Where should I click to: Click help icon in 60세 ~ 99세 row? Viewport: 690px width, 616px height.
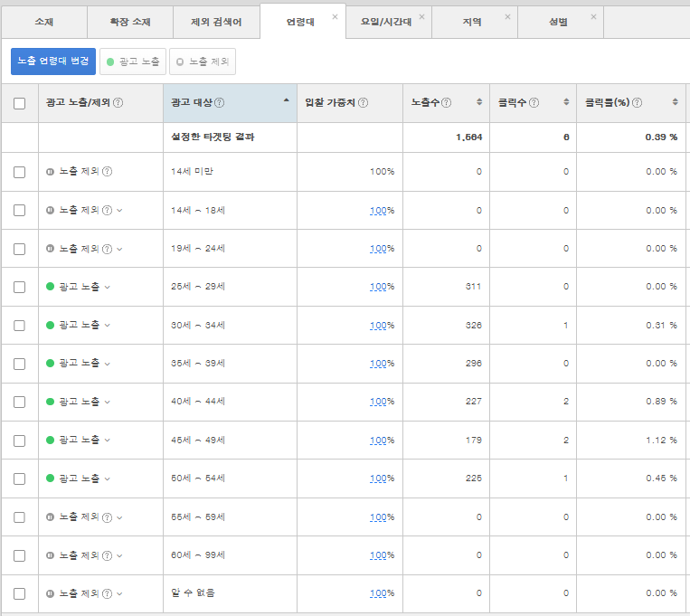107,556
